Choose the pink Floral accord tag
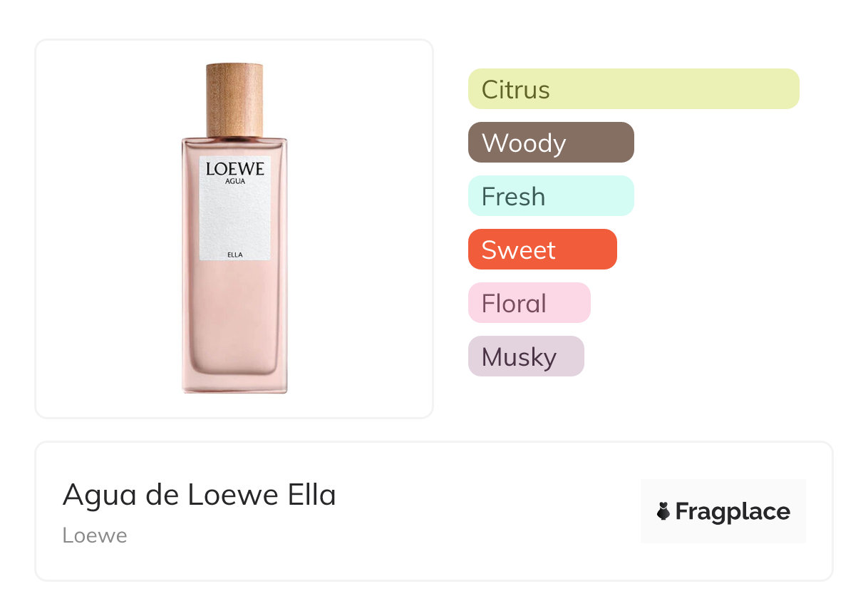 529,303
